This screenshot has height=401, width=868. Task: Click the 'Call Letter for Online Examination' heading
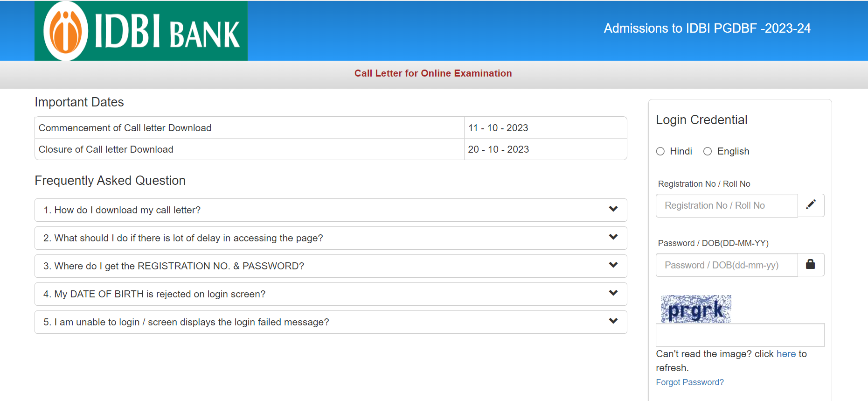tap(433, 73)
